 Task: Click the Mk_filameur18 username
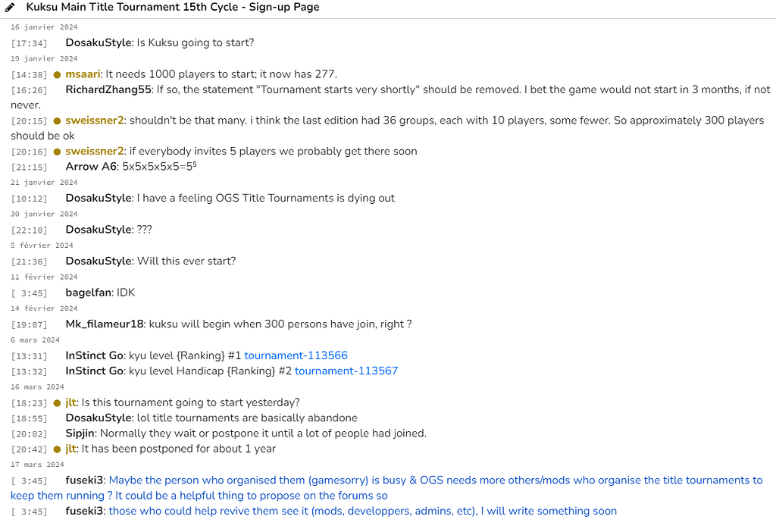click(105, 324)
